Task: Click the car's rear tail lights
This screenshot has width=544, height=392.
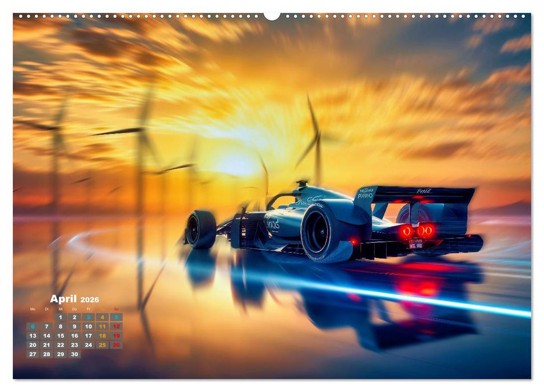Action: 417,232
